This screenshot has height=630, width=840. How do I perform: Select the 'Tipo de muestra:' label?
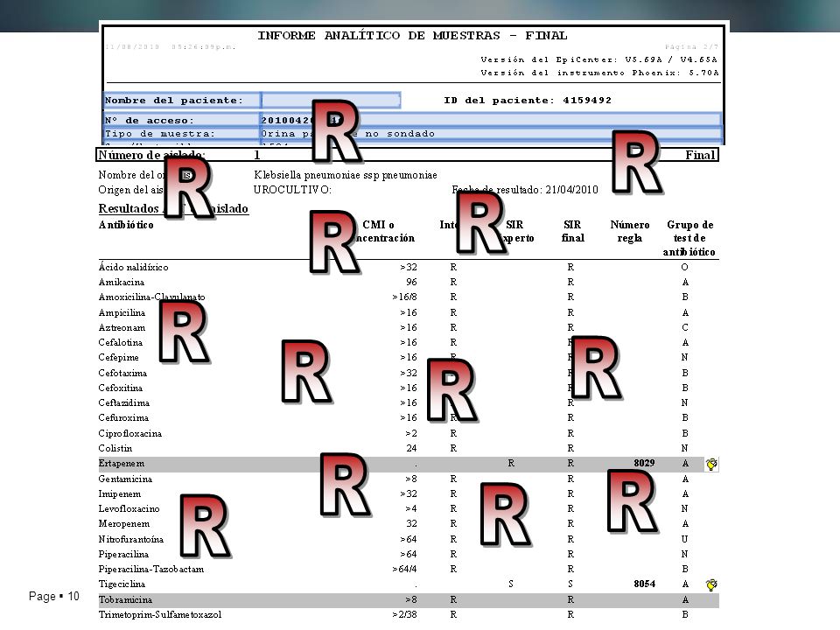(x=159, y=134)
